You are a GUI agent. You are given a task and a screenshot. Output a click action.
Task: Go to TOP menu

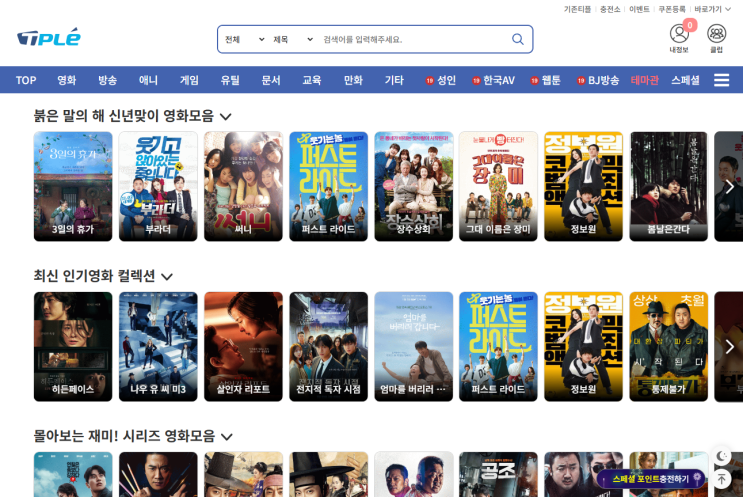pos(26,80)
